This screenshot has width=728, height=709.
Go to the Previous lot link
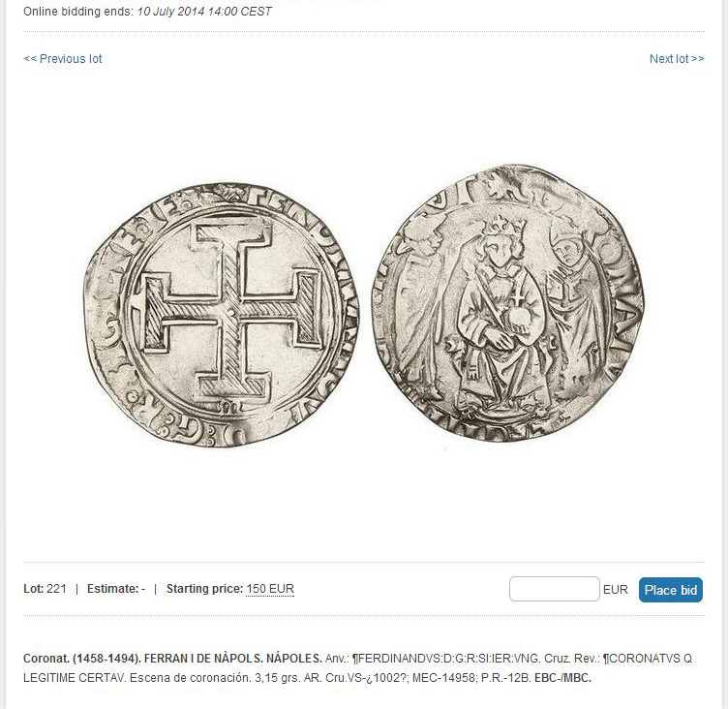click(63, 59)
